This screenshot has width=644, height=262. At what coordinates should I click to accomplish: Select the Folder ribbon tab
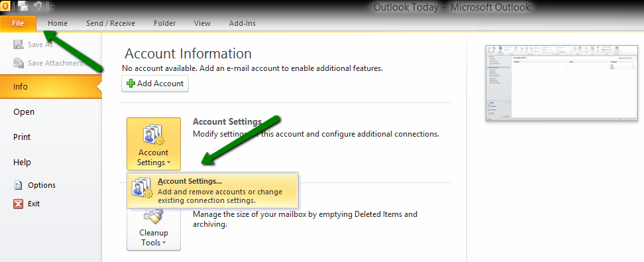point(165,23)
